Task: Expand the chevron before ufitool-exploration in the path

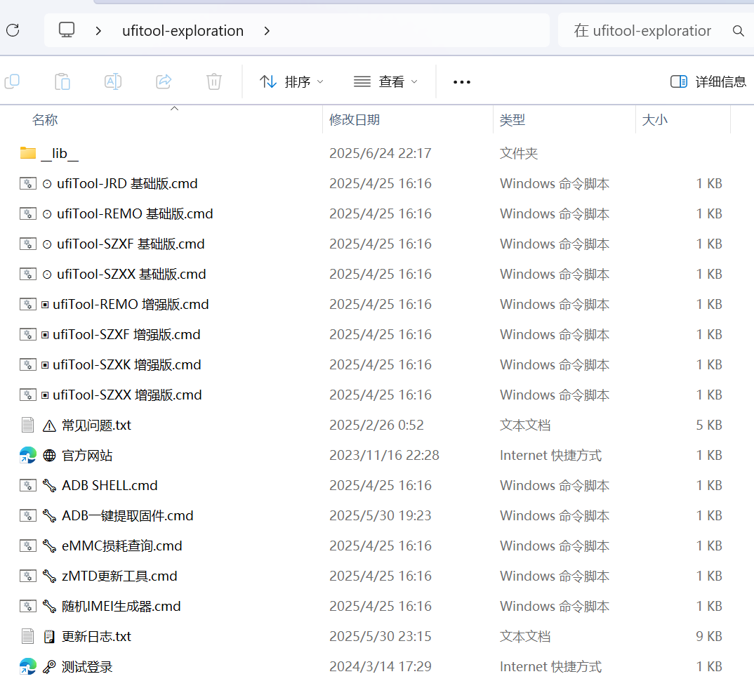Action: pos(98,31)
